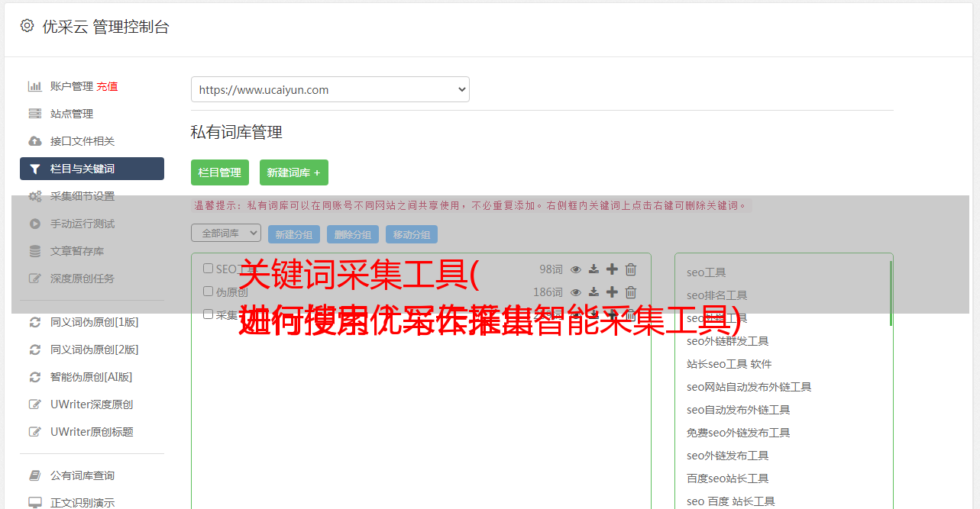The image size is (980, 509).
Task: Open UWriter深度原创 in the sidebar
Action: [x=92, y=404]
